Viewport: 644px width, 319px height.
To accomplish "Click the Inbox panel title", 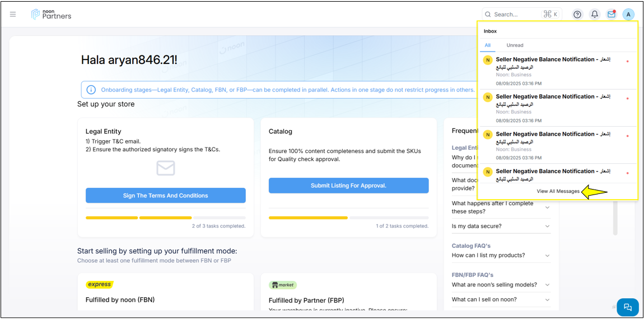I will [490, 31].
